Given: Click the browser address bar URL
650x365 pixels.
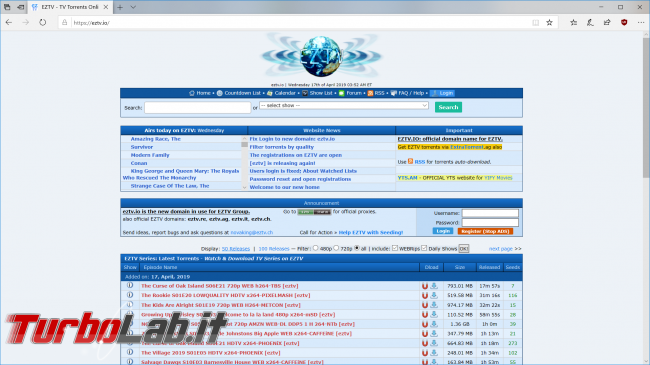Looking at the screenshot, I should click(92, 23).
